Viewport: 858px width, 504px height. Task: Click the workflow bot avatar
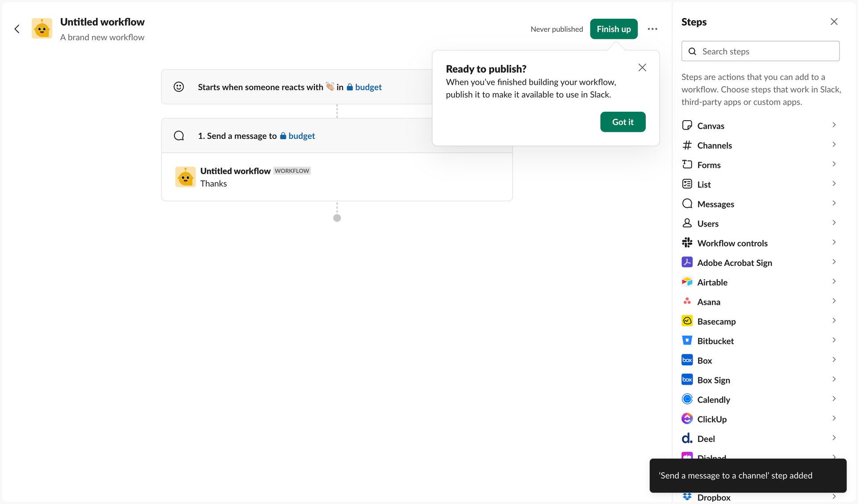42,29
